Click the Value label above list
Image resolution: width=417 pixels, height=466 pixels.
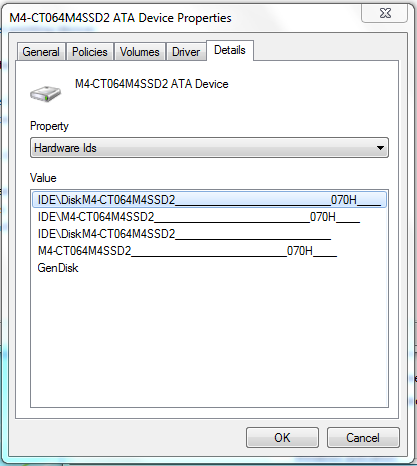pos(43,178)
